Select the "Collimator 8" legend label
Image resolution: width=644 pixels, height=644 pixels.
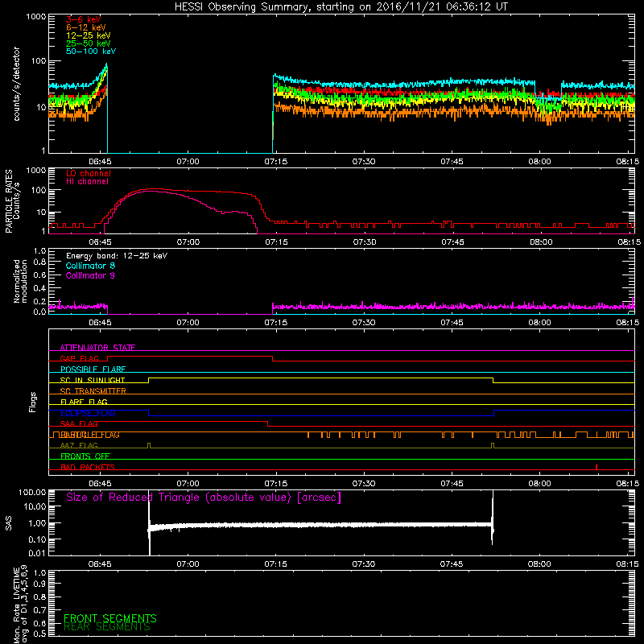tap(90, 266)
